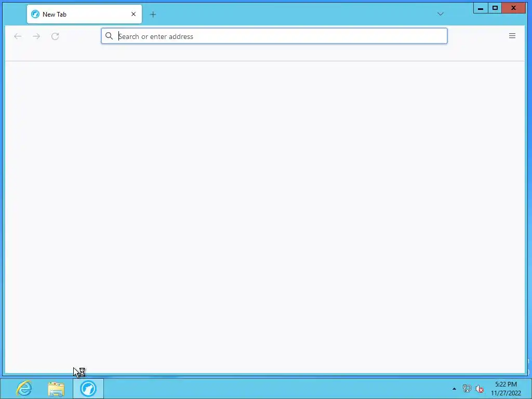This screenshot has height=399, width=532.
Task: Open Internet Explorer from the taskbar
Action: point(24,388)
